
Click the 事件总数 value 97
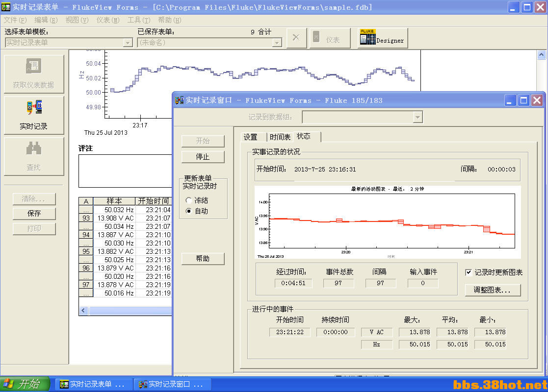click(339, 283)
